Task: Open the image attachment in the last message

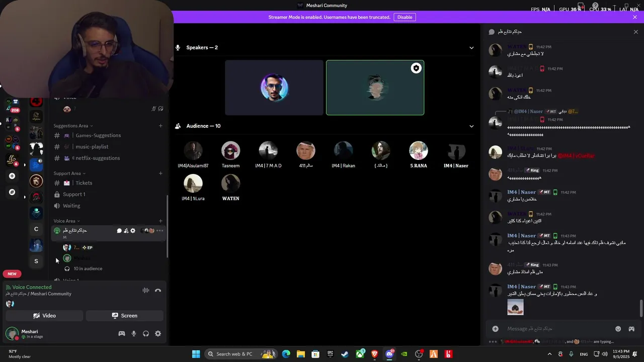Action: (515, 307)
